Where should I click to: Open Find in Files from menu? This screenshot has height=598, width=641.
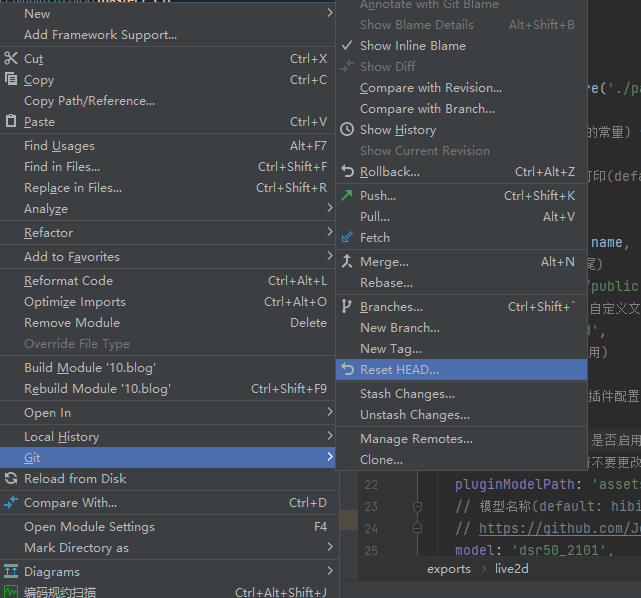click(168, 167)
